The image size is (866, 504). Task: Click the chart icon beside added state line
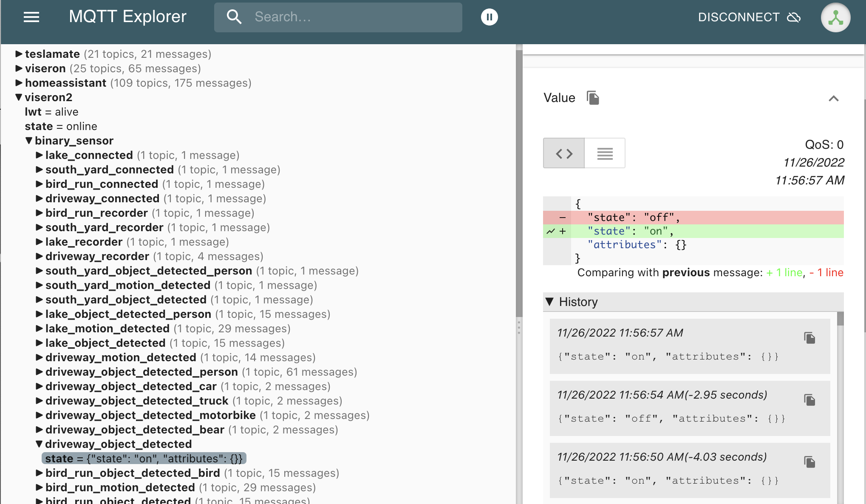551,231
